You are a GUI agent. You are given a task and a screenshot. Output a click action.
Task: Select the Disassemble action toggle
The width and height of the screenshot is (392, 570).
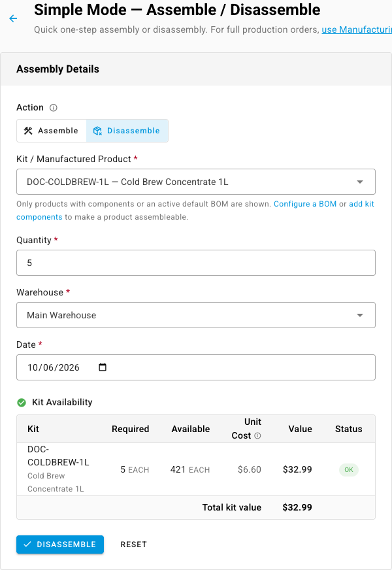click(x=127, y=131)
